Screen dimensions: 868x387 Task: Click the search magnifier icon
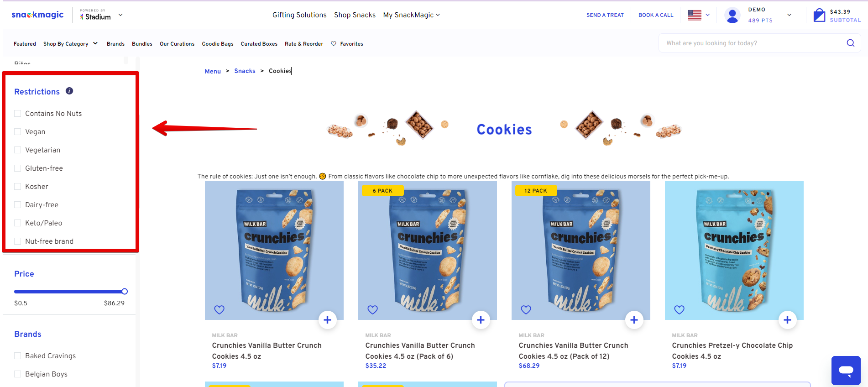tap(850, 43)
